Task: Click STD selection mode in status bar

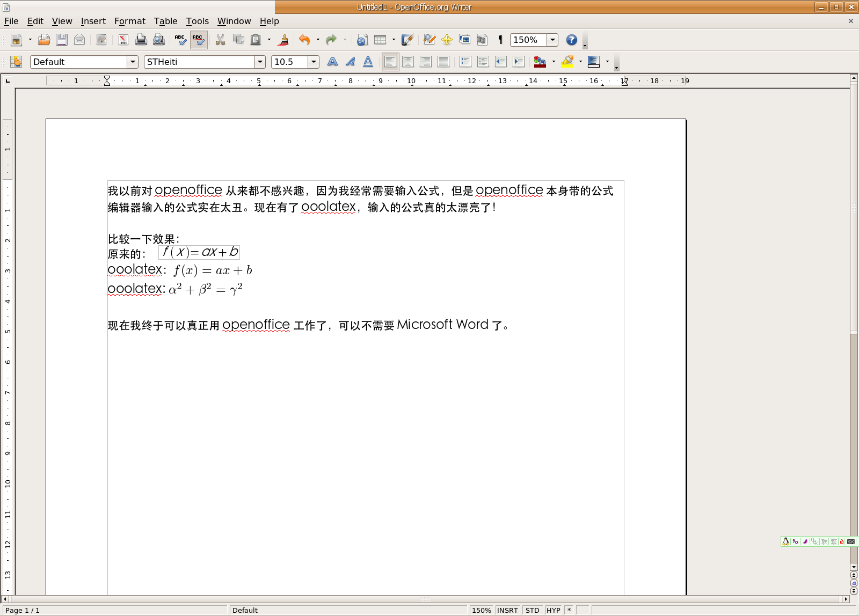Action: tap(533, 610)
